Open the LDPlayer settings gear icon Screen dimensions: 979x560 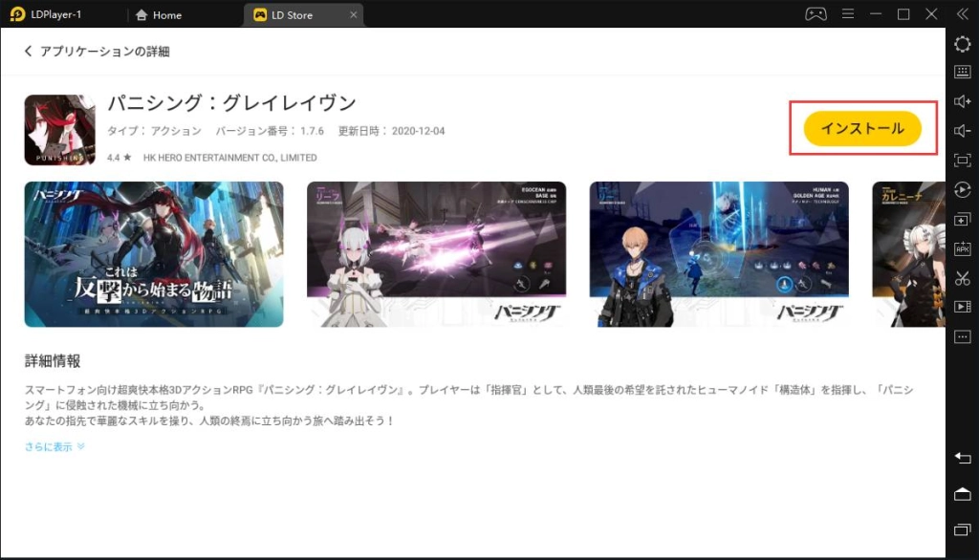[x=962, y=44]
